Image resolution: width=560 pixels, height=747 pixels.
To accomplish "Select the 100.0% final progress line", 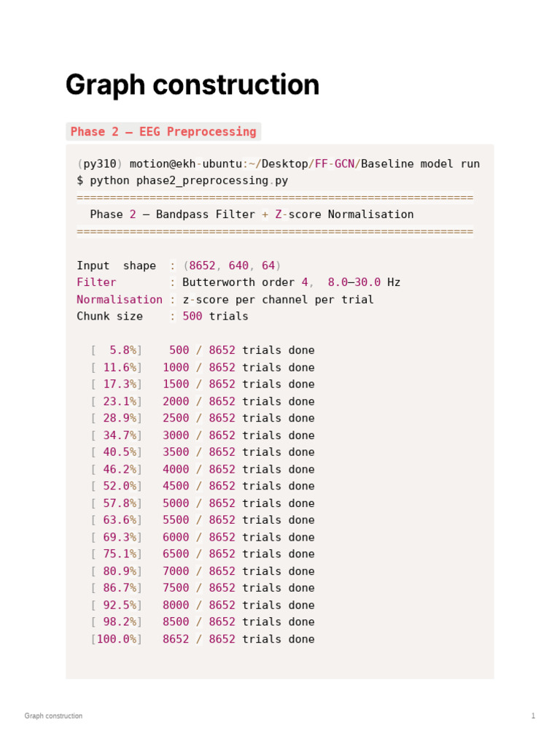I will click(x=203, y=639).
